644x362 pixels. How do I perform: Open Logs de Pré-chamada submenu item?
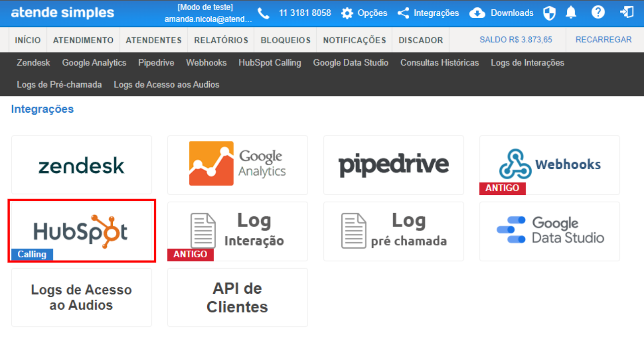[59, 84]
